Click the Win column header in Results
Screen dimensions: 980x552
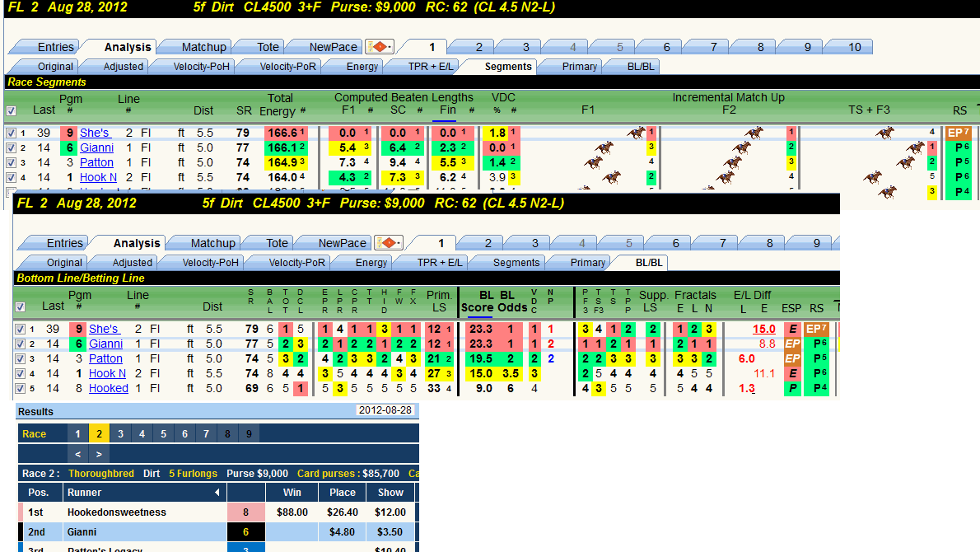292,493
